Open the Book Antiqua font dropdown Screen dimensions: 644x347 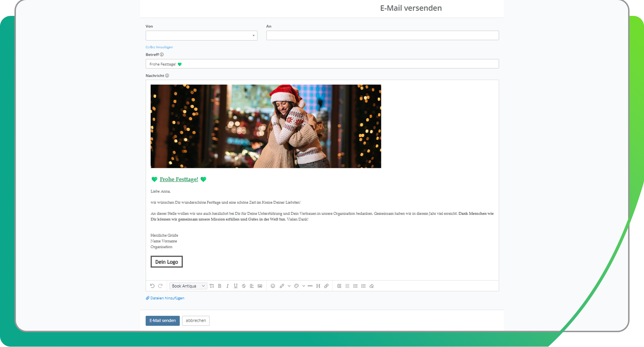tap(188, 286)
